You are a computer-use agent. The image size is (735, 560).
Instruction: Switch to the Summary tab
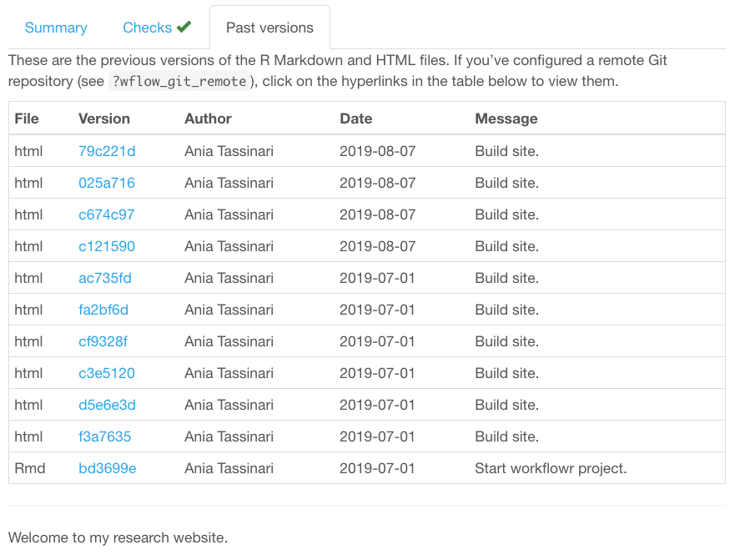coord(55,28)
